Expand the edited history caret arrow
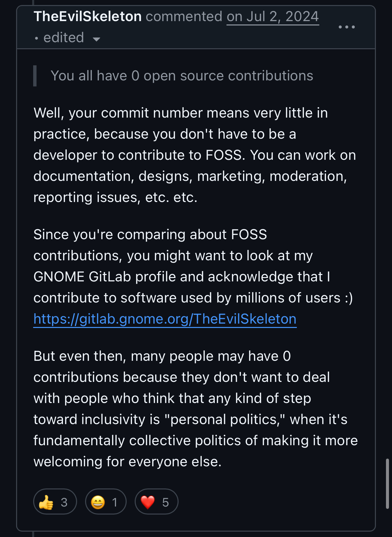The width and height of the screenshot is (392, 537). pos(96,39)
